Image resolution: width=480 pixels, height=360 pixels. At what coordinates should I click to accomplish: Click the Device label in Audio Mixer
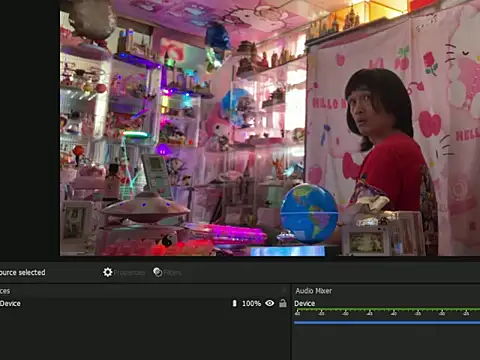[304, 303]
